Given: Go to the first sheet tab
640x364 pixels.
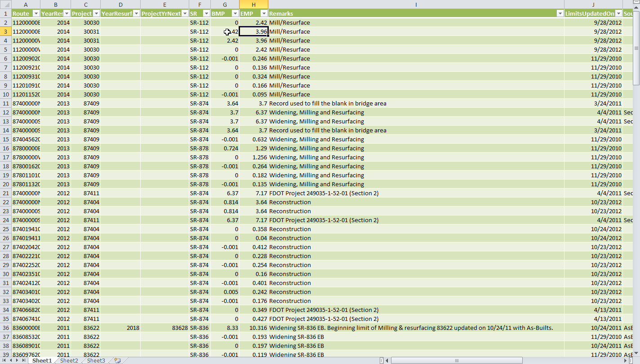Looking at the screenshot, I should click(x=4, y=360).
